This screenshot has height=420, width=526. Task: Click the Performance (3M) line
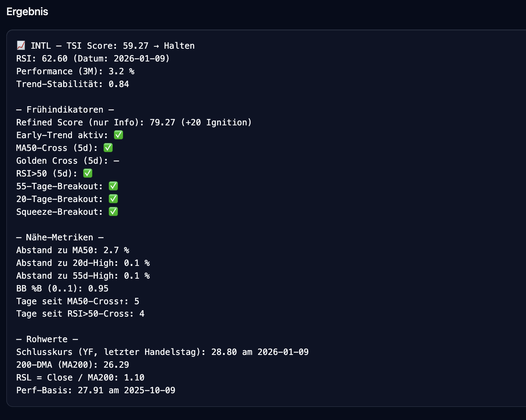pos(75,71)
